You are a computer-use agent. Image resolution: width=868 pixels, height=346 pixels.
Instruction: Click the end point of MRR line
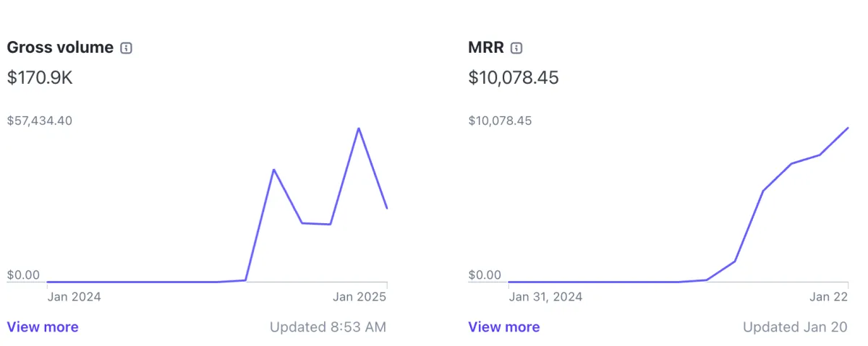click(x=848, y=128)
